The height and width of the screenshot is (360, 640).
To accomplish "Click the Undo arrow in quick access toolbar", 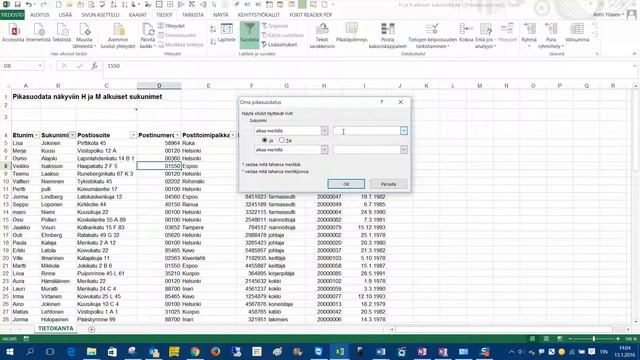I will [29, 4].
